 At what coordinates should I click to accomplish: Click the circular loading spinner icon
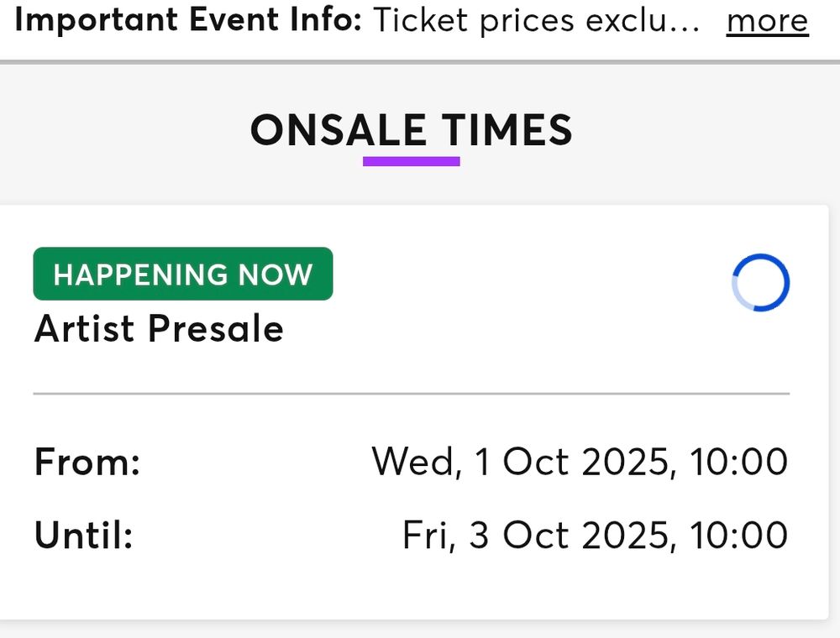click(760, 284)
